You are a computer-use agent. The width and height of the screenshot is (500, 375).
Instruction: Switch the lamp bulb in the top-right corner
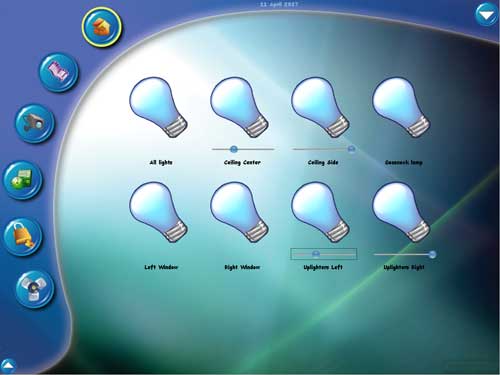point(402,107)
